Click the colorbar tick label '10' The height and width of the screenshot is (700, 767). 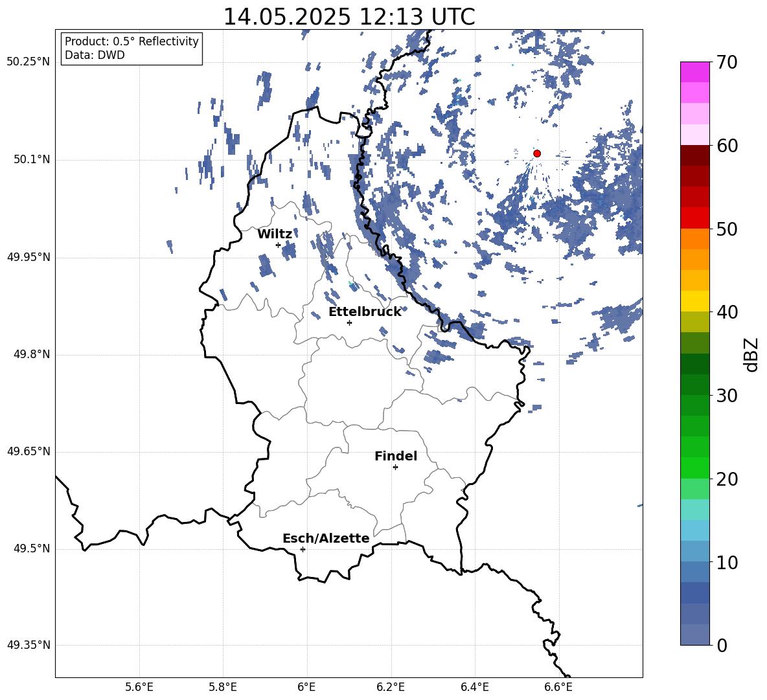point(727,562)
